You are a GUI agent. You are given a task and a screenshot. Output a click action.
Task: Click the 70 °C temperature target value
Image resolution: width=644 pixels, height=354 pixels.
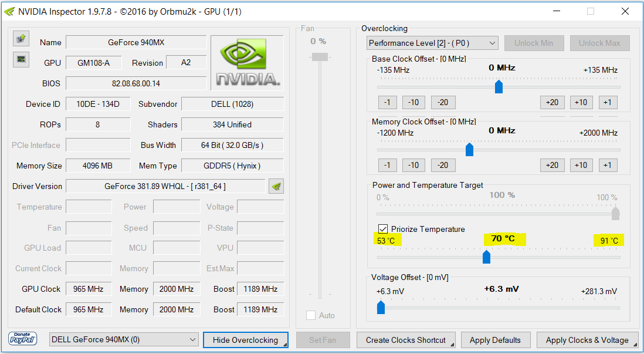tap(503, 238)
